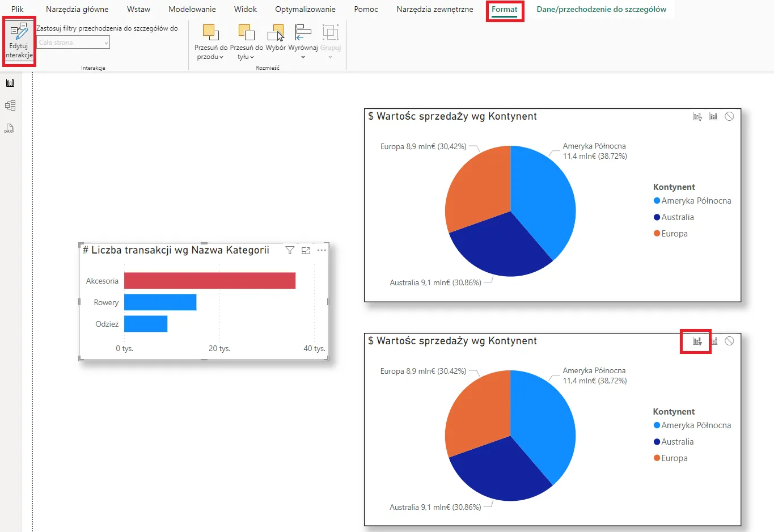Screen dimensions: 774x532
Task: Open the Model view from left sidebar
Action: tap(10, 105)
